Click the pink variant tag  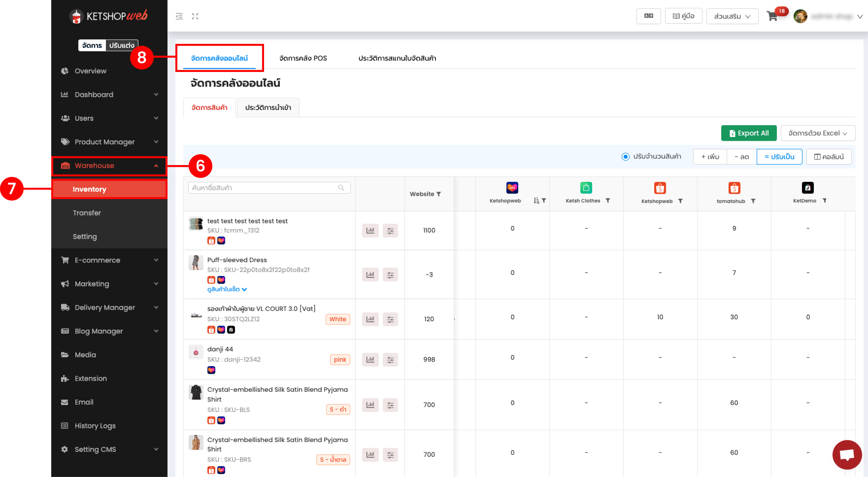(x=340, y=360)
